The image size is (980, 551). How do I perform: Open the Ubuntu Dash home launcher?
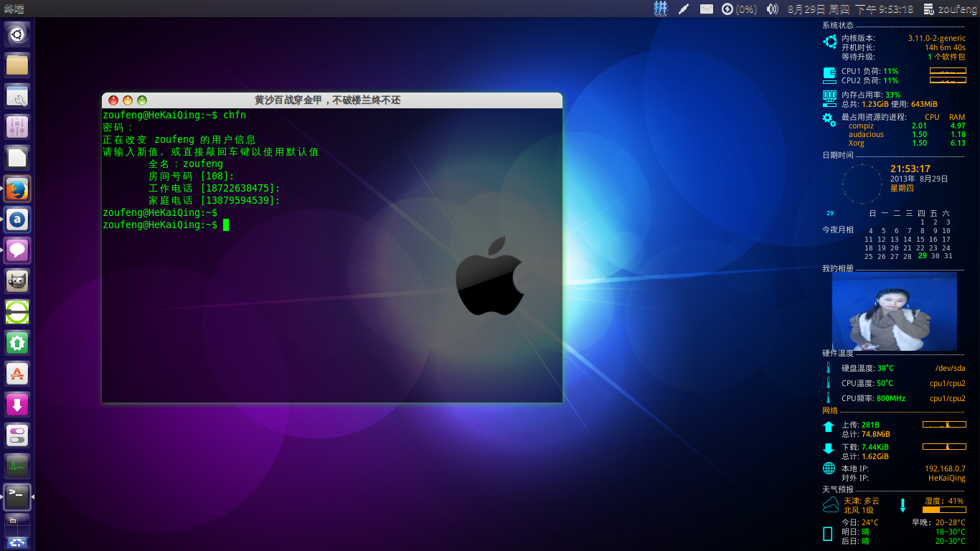pyautogui.click(x=17, y=34)
